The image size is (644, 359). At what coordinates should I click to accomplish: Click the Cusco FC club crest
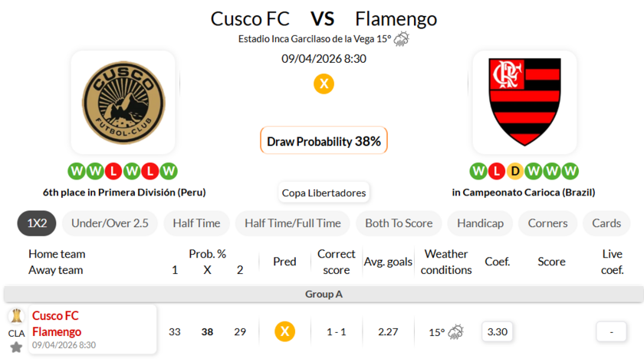click(x=123, y=102)
